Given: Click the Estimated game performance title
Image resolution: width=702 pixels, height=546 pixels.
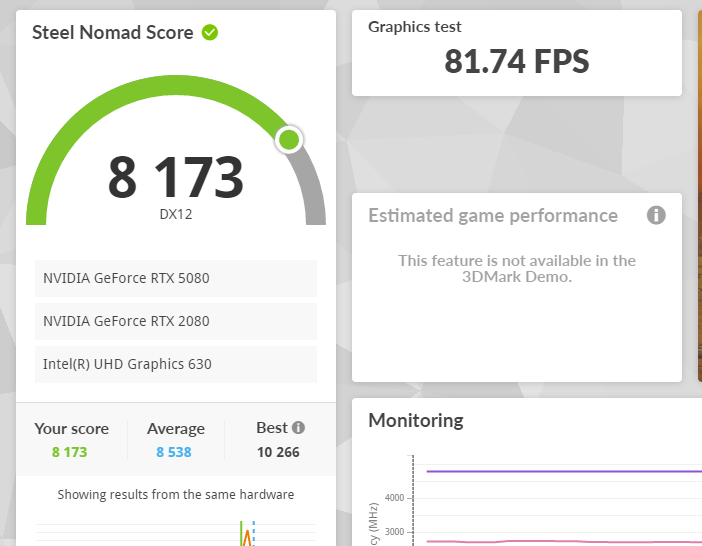Looking at the screenshot, I should (493, 215).
